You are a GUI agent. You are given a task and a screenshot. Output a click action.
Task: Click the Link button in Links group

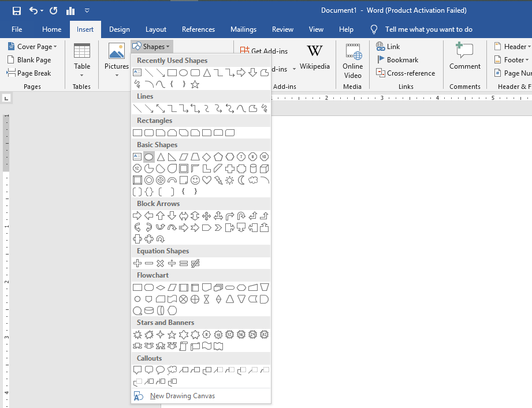tap(388, 46)
